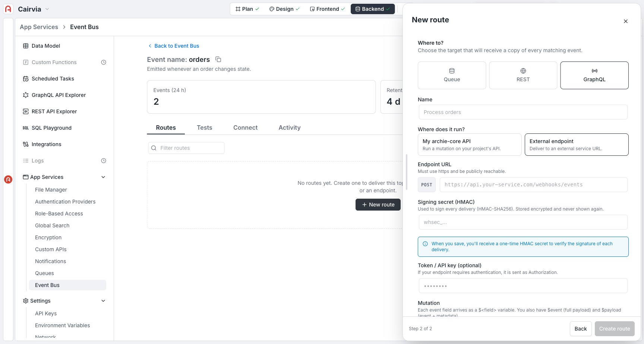
Task: Click the Back button in panel footer
Action: (x=581, y=329)
